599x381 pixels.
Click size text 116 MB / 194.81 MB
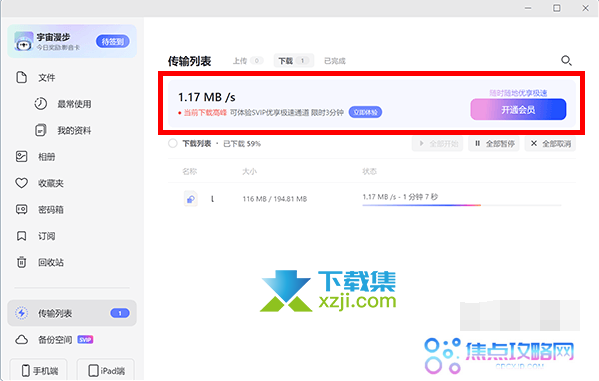pos(275,199)
